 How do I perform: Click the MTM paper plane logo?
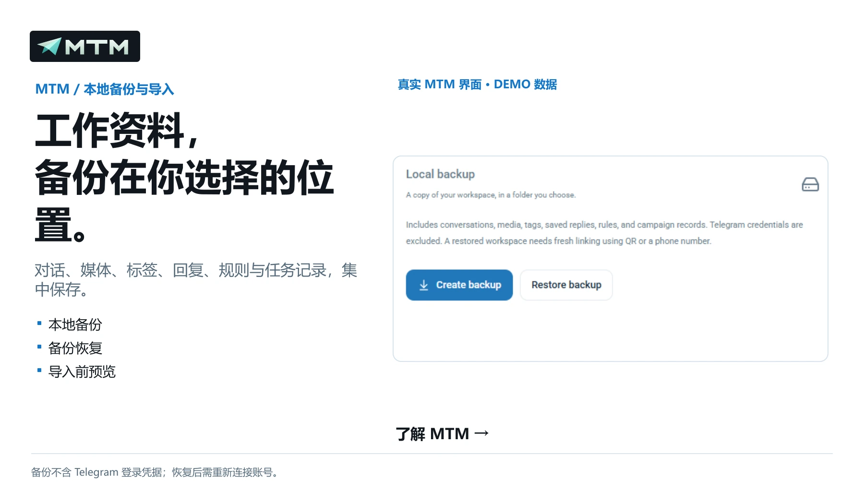click(x=85, y=47)
